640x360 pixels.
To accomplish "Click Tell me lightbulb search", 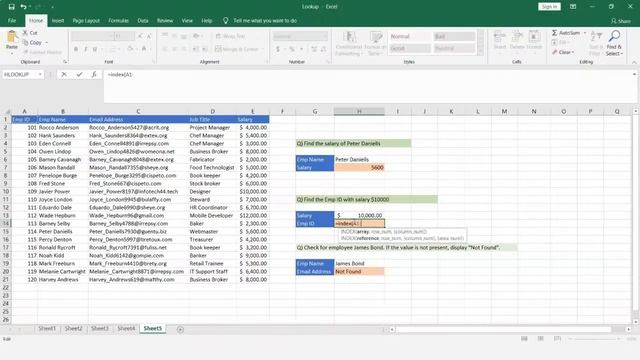I will point(226,20).
